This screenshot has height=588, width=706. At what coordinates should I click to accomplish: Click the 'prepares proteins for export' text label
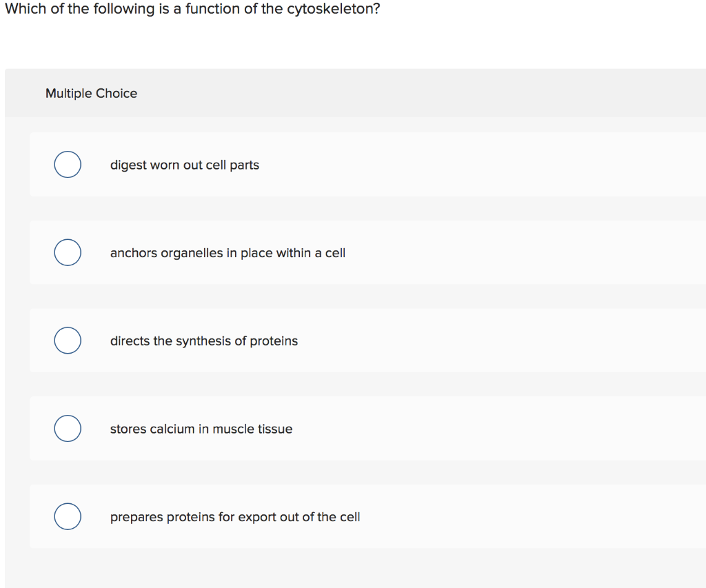point(235,517)
